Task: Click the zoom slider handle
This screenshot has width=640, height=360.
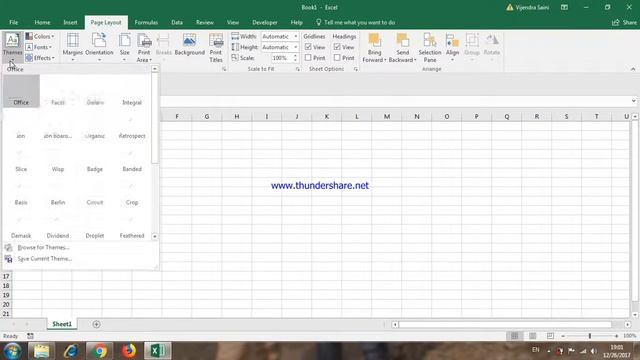Action: [x=590, y=336]
